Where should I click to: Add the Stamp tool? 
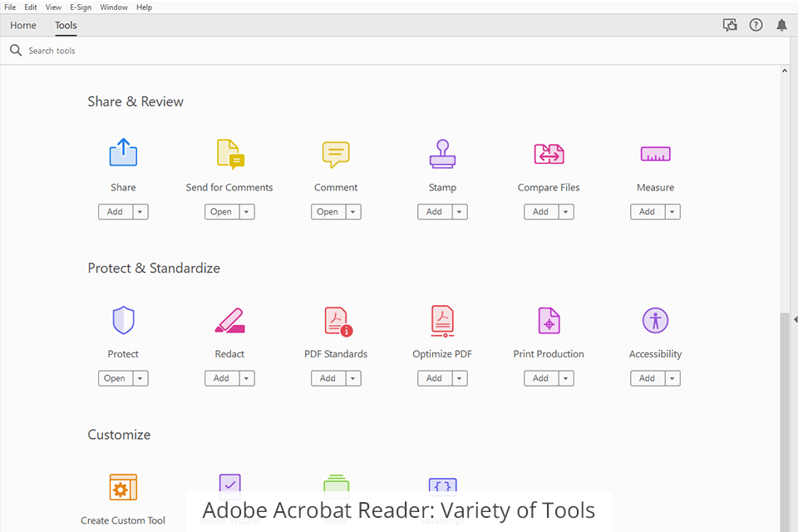click(x=435, y=212)
